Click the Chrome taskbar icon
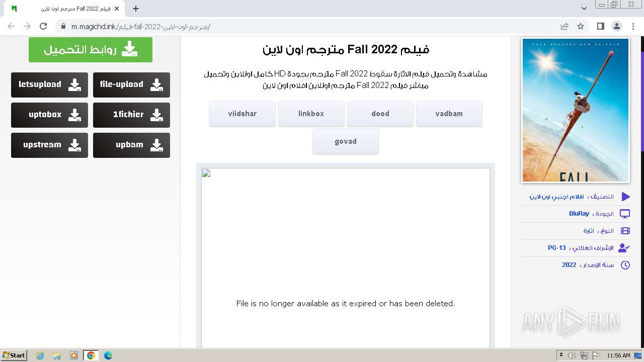644x362 pixels. pos(91,355)
